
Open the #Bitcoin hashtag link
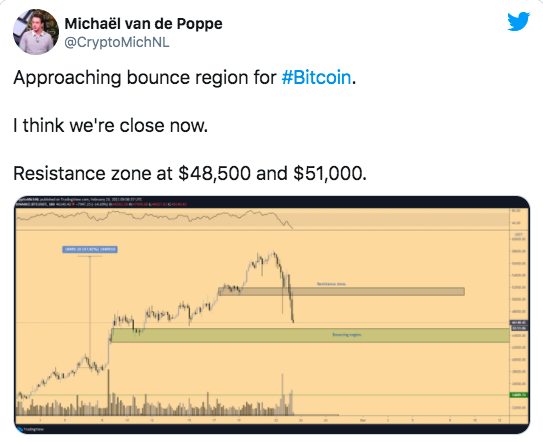pos(316,77)
